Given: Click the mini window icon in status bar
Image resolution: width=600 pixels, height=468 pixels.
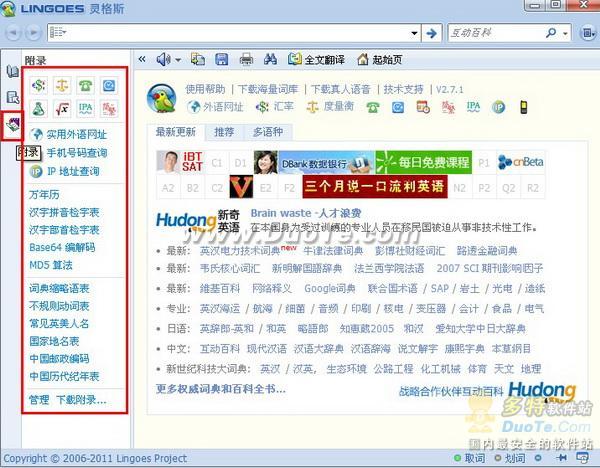Looking at the screenshot, I should [x=582, y=457].
